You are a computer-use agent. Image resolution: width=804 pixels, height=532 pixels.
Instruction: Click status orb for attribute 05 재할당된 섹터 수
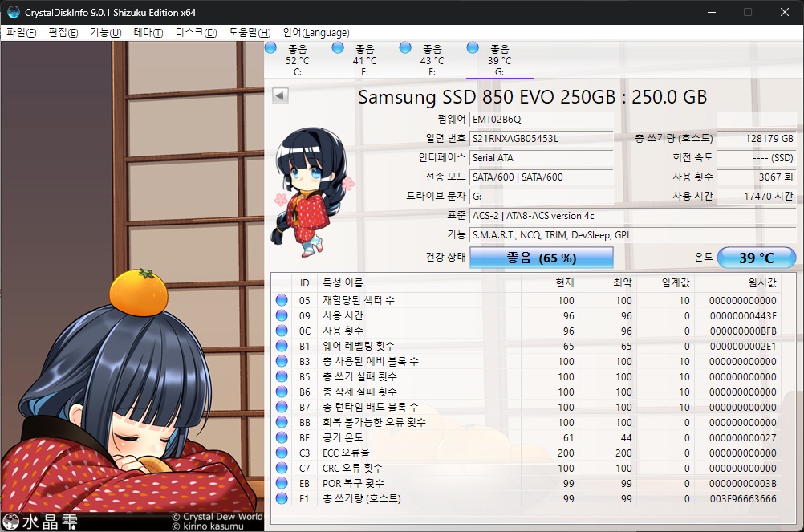[x=282, y=300]
